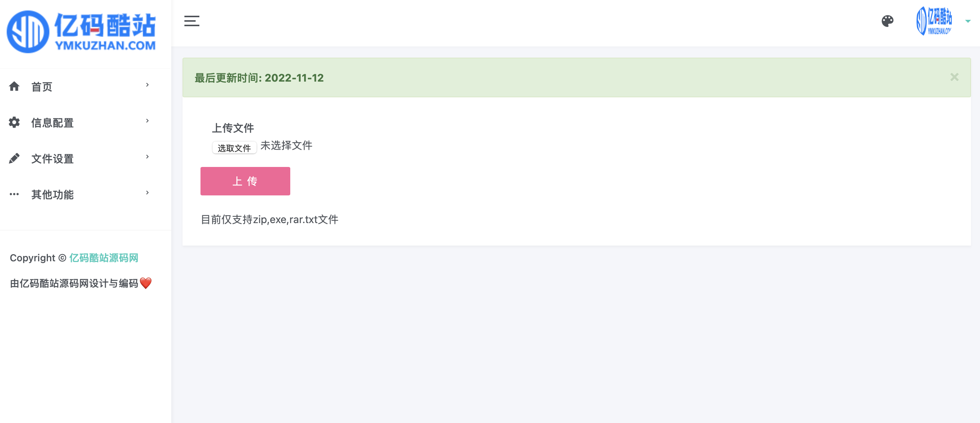Click the user avatar logo in header
The width and height of the screenshot is (980, 423).
point(934,21)
